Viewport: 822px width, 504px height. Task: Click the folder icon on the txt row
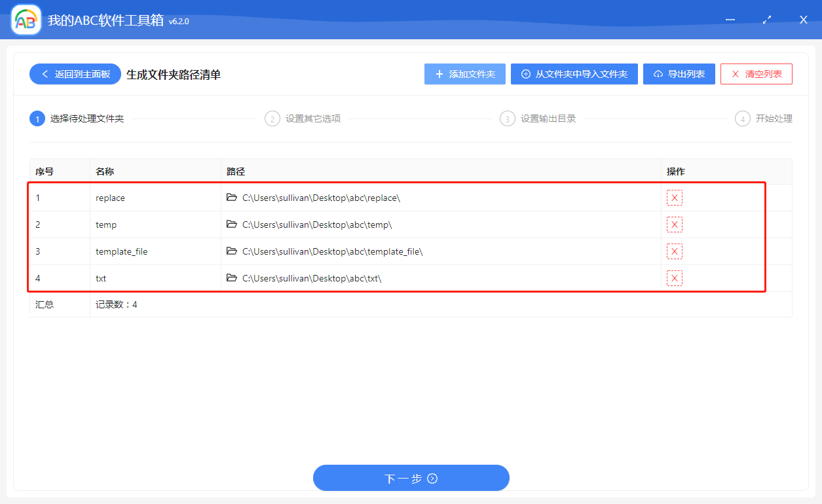[232, 278]
